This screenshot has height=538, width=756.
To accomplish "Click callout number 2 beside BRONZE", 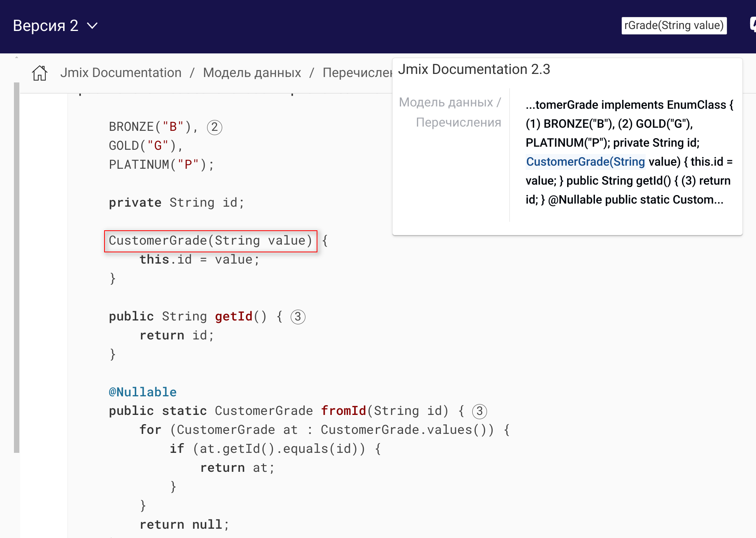I will (x=214, y=127).
